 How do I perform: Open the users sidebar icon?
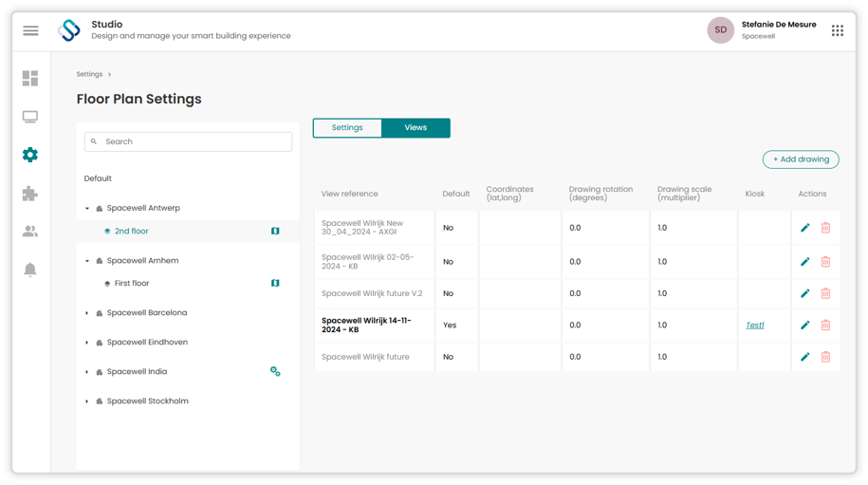pos(30,232)
